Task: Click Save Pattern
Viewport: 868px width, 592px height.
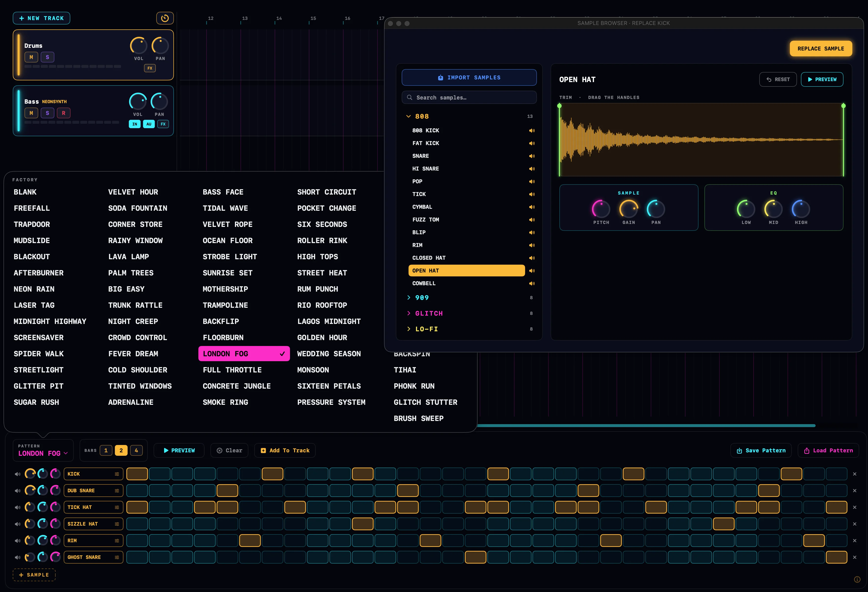Action: click(761, 450)
